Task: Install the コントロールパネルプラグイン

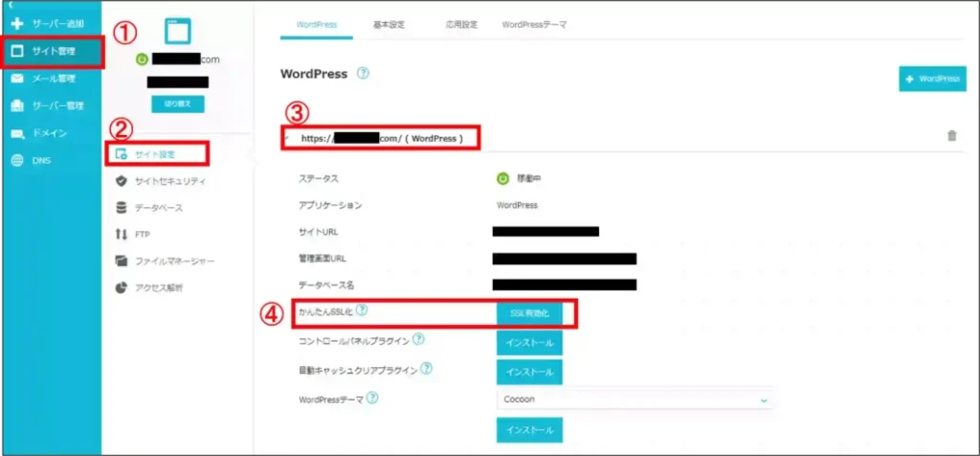Action: tap(529, 342)
